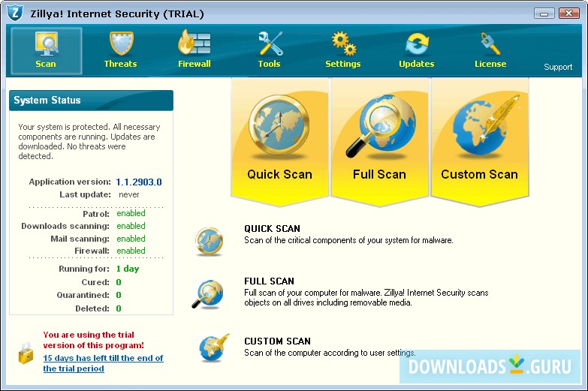
Task: Click the Firewall enabled status
Action: pyautogui.click(x=131, y=251)
